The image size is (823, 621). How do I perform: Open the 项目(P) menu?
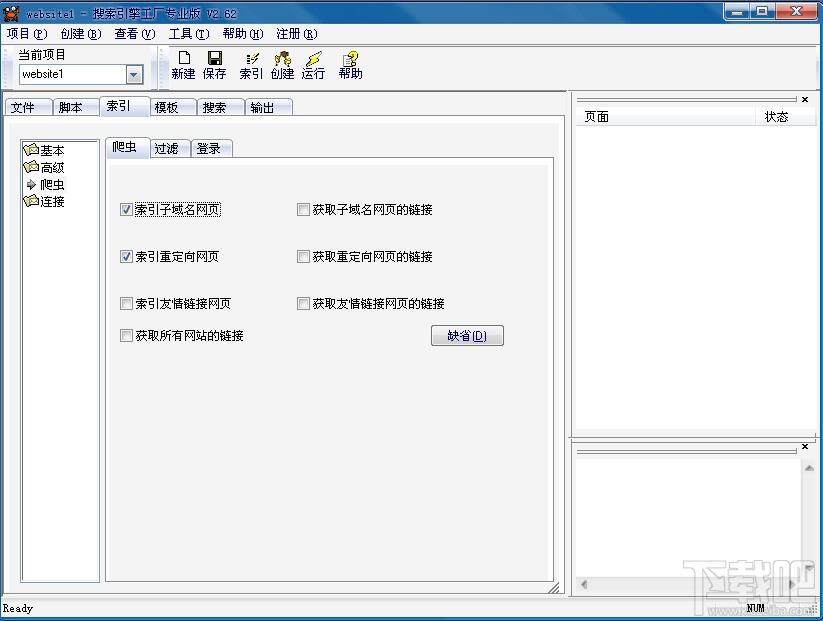(x=27, y=34)
